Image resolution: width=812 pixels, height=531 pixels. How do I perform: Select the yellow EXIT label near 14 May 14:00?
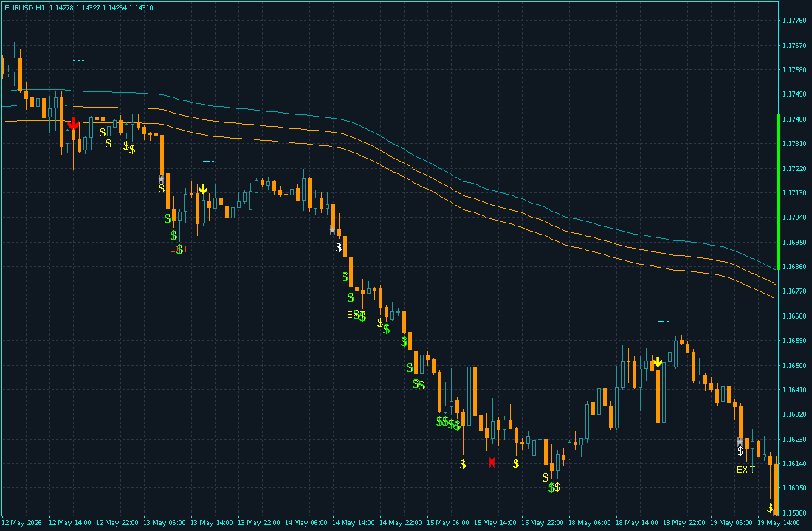click(357, 315)
